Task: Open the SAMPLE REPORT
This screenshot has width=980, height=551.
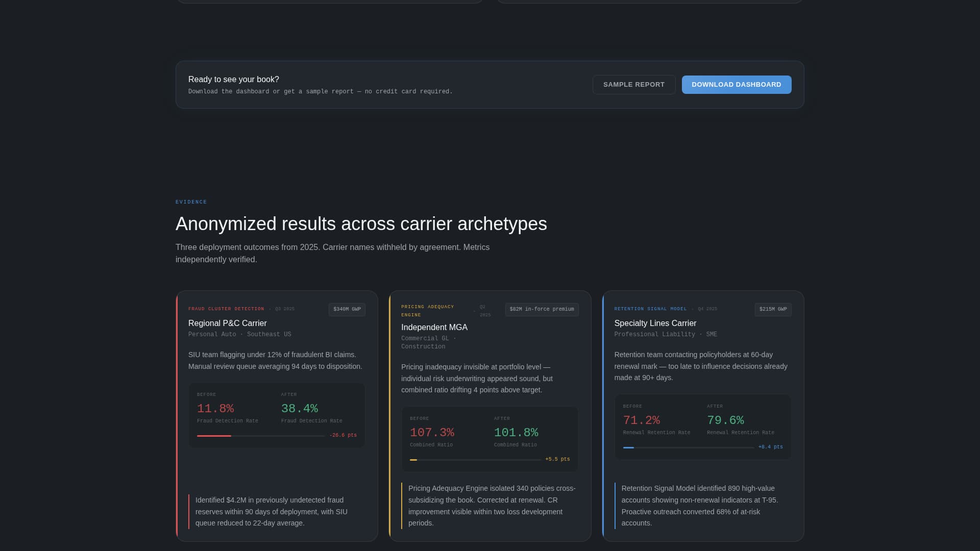Action: [634, 84]
